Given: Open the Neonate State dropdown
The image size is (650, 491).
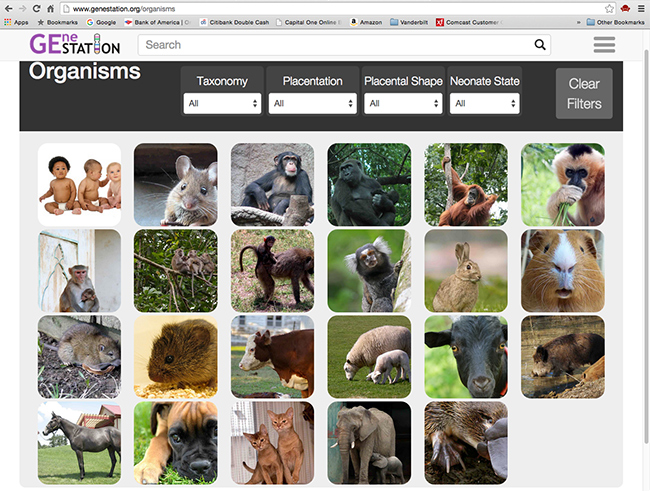Looking at the screenshot, I should (x=484, y=103).
